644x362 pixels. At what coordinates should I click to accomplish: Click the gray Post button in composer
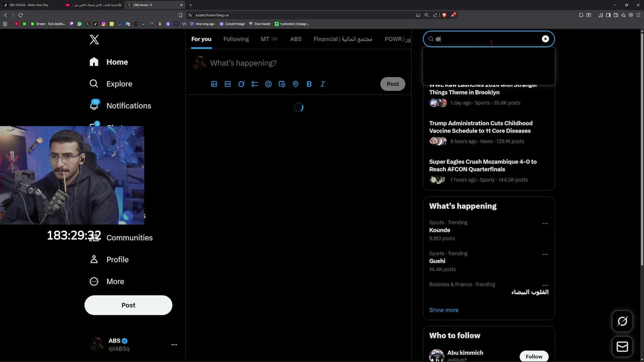click(x=393, y=84)
